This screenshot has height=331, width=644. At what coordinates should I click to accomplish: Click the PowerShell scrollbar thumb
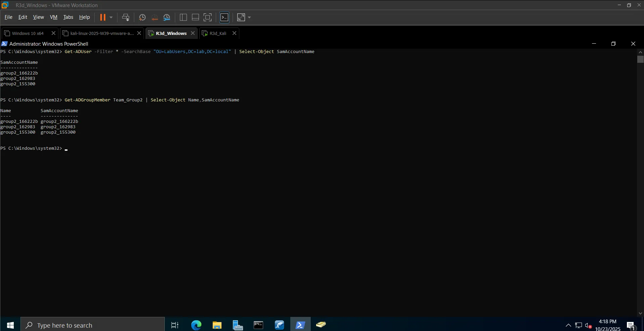coord(640,59)
